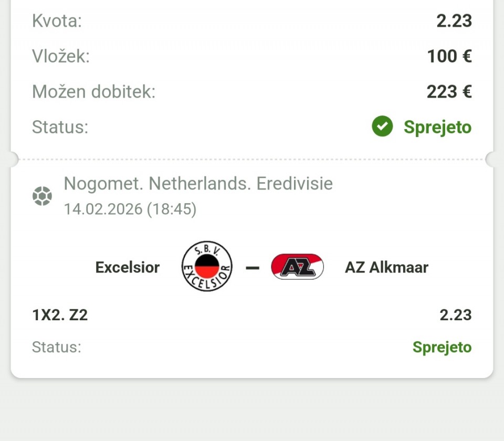
Task: Click the Sprejeto status below the 1X2 bet
Action: pyautogui.click(x=442, y=347)
